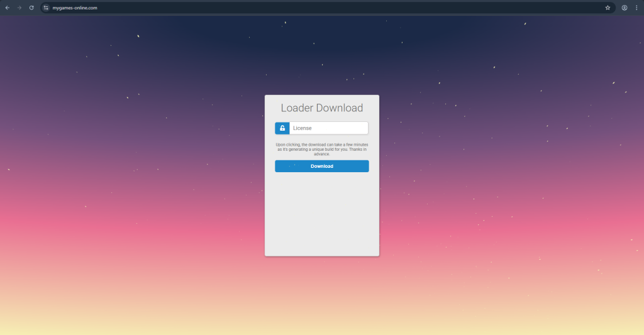Click the word Download in the heading
644x335 pixels.
click(340, 108)
